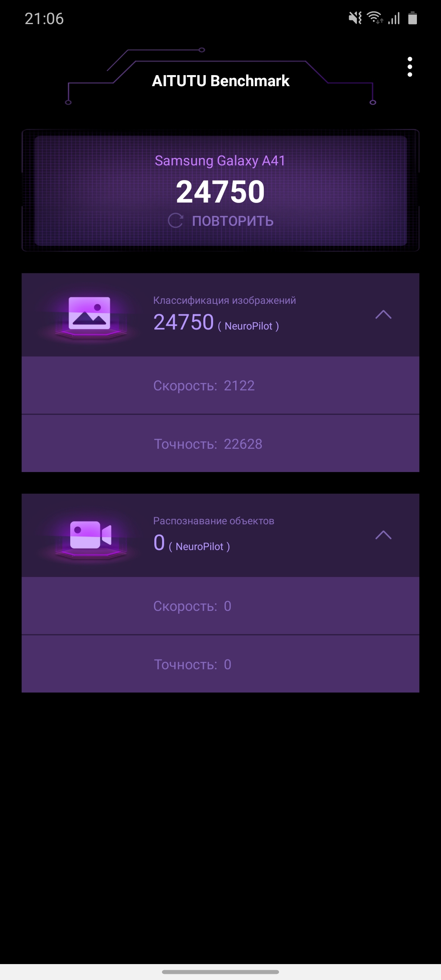Select the Скорость: 2122 row
Screen dimensions: 441x980
pyautogui.click(x=220, y=385)
